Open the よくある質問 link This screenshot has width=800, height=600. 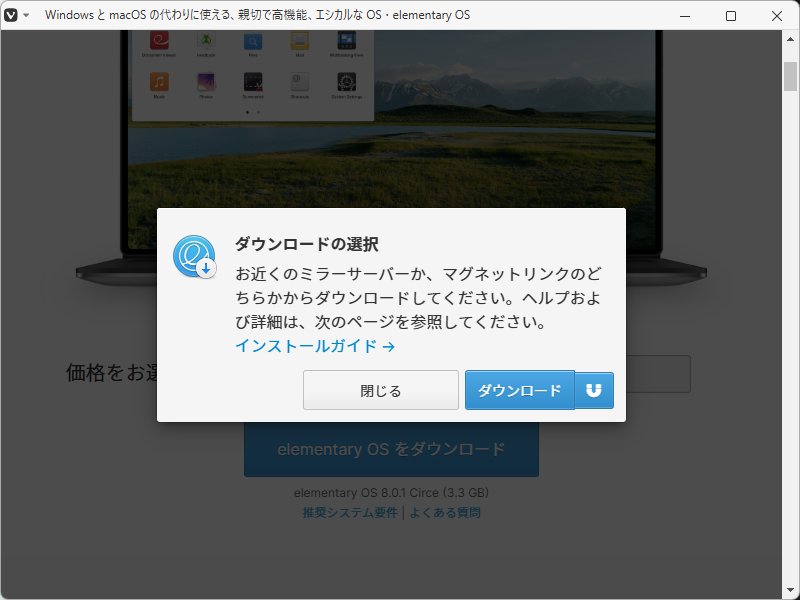tap(445, 512)
